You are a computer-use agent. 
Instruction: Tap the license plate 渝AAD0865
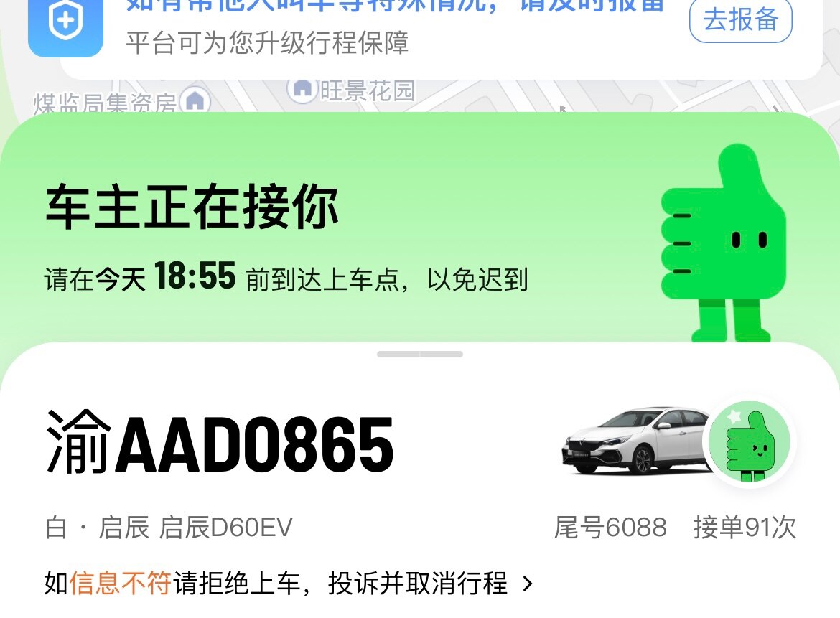220,443
